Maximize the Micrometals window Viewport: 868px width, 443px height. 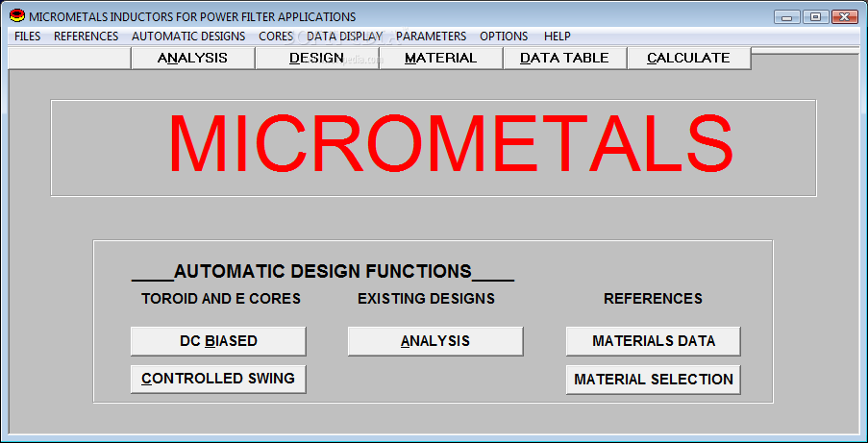(815, 16)
